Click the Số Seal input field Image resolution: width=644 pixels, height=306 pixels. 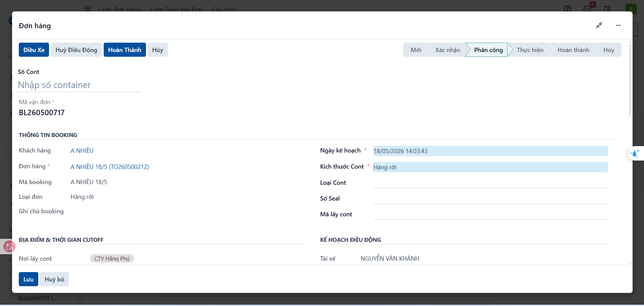[490, 199]
